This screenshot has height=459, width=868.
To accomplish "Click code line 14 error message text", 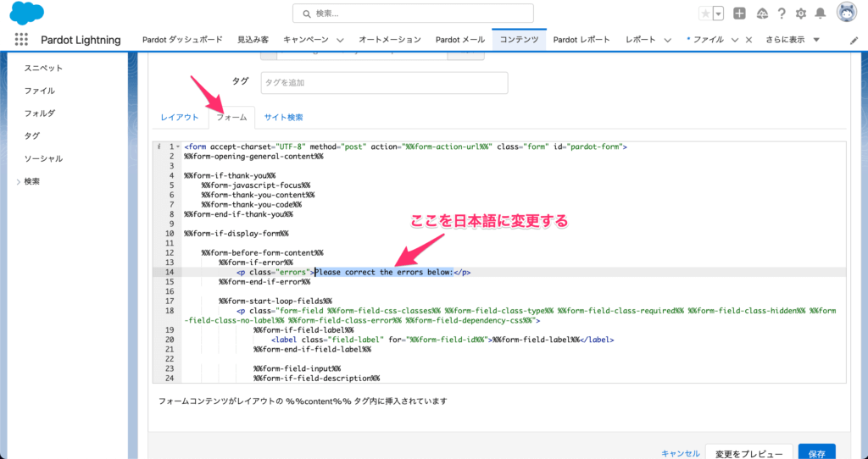I will (x=384, y=272).
